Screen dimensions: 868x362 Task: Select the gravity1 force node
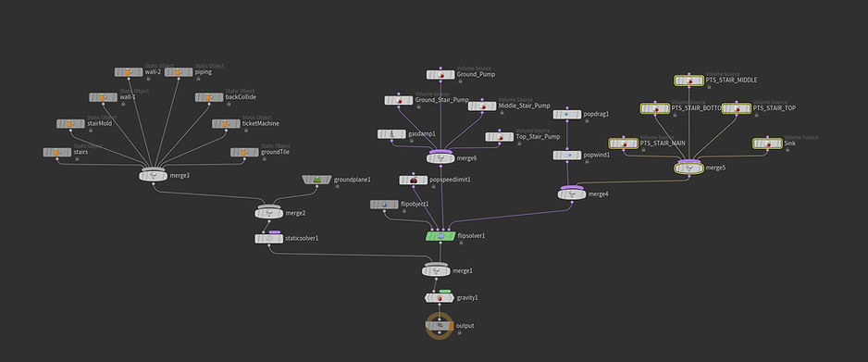[439, 298]
